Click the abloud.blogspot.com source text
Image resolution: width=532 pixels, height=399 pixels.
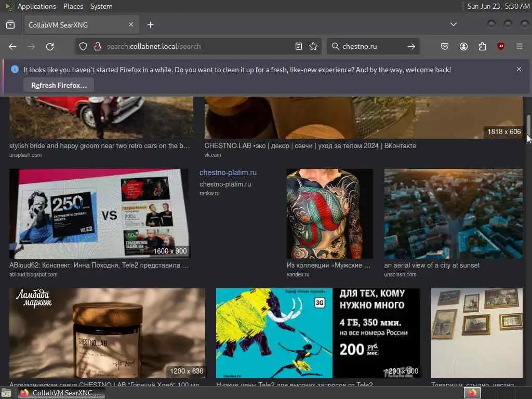tap(33, 274)
